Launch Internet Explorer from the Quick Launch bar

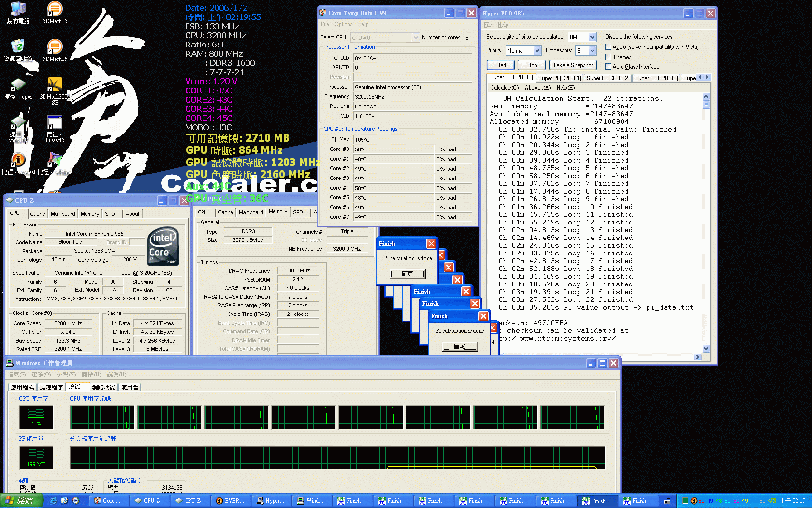53,501
